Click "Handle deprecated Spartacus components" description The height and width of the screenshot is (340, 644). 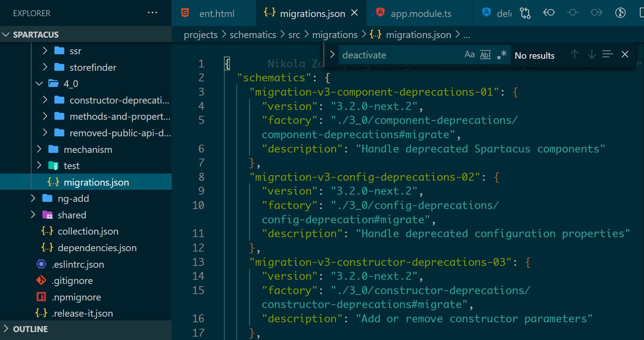[x=480, y=149]
